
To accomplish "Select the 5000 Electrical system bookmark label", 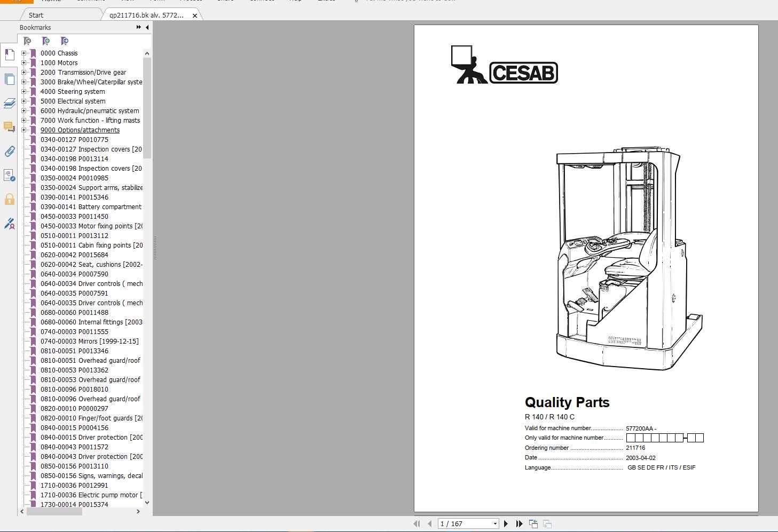I will 73,101.
